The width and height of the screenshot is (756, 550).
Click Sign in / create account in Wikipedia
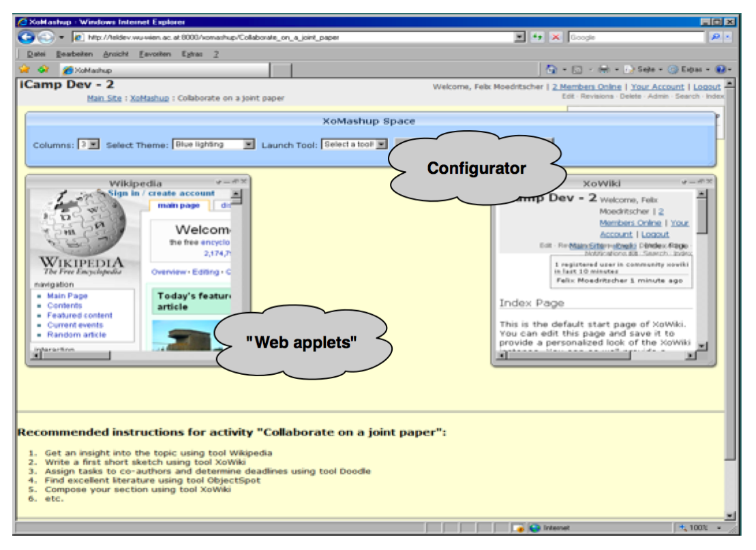pos(161,194)
